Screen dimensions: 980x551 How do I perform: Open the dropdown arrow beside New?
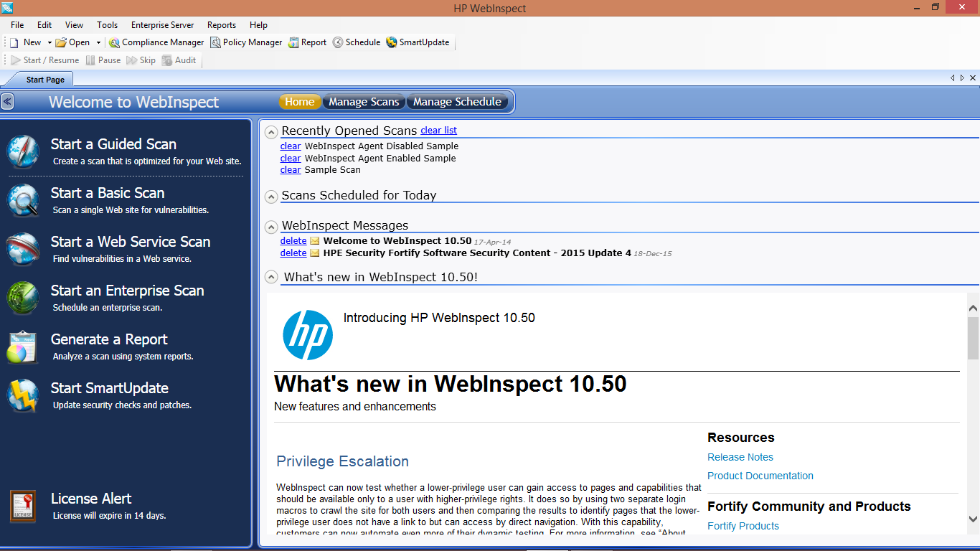coord(50,42)
